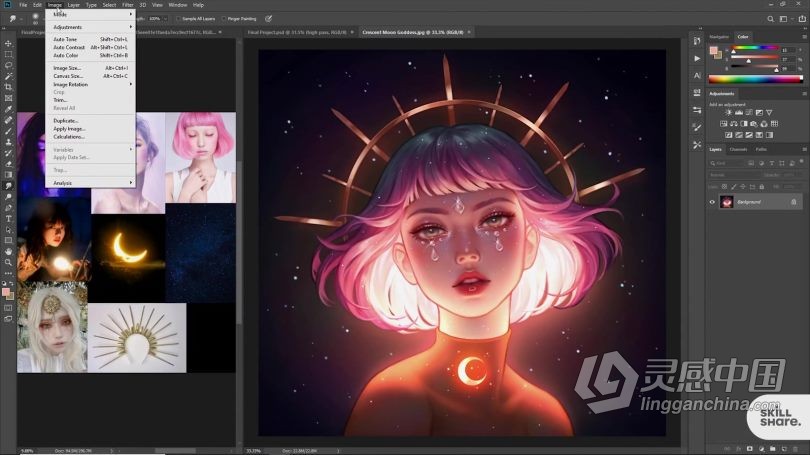Toggle pressure-for-size icon in options bar
810x455 pixels.
point(269,19)
